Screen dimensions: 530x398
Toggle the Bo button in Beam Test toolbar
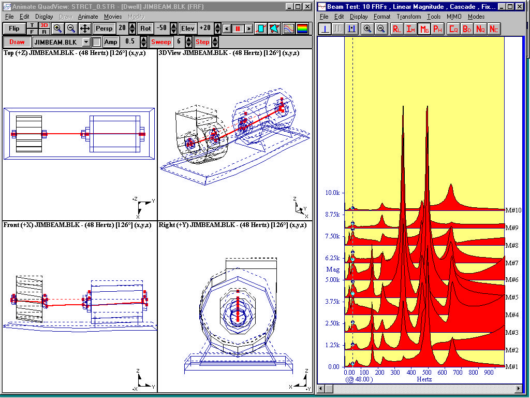pyautogui.click(x=467, y=29)
